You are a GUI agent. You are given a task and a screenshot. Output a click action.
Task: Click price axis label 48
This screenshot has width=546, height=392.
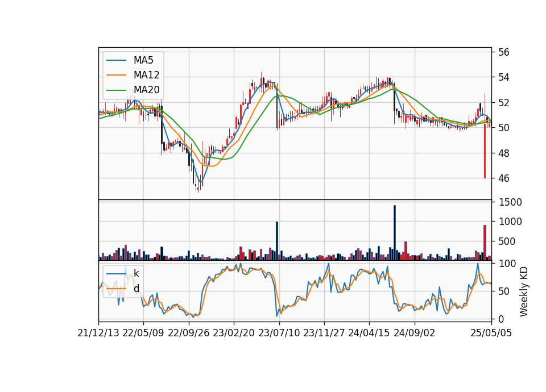[503, 153]
